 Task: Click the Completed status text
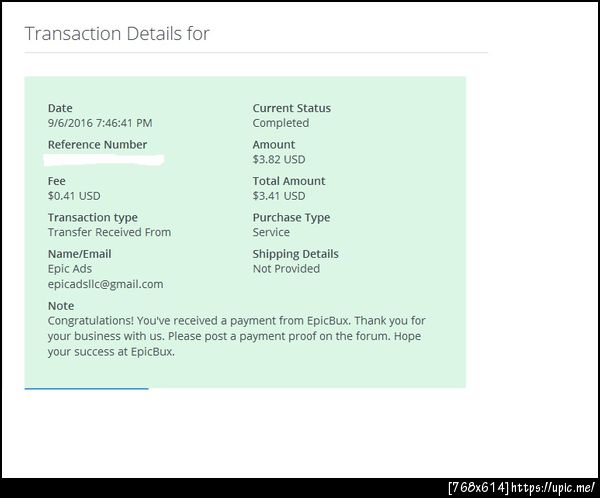280,123
